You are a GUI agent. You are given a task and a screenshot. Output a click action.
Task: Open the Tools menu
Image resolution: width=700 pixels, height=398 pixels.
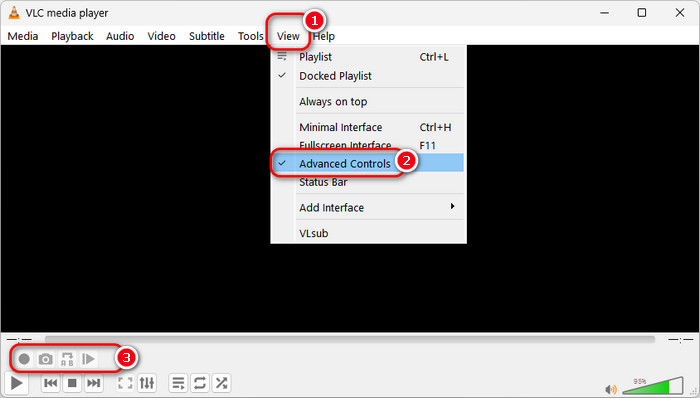[250, 36]
